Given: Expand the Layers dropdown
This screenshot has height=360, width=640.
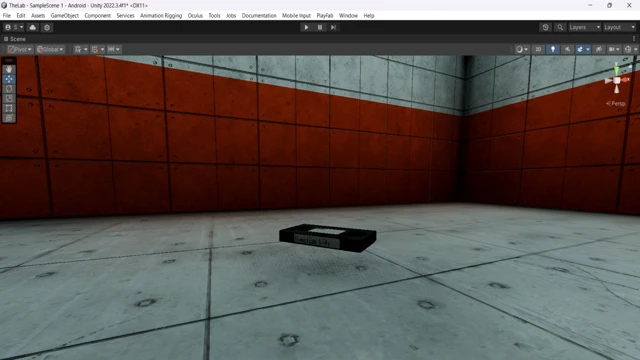Looking at the screenshot, I should [584, 27].
